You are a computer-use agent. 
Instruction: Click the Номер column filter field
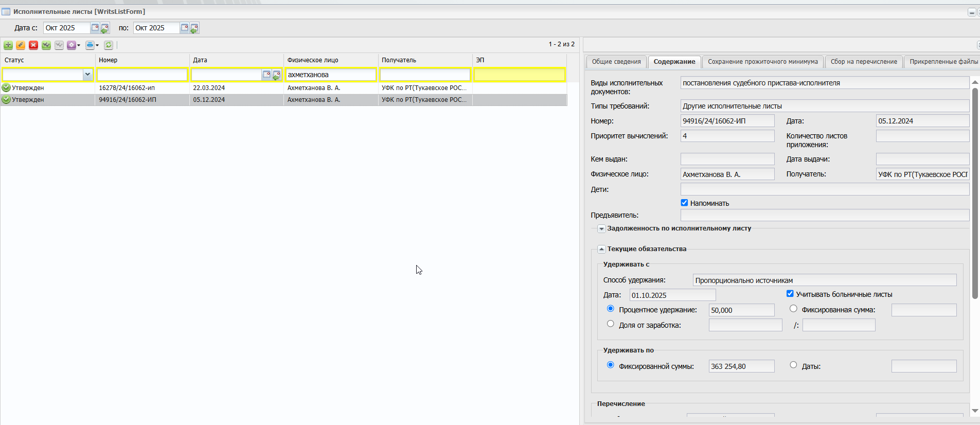(142, 75)
